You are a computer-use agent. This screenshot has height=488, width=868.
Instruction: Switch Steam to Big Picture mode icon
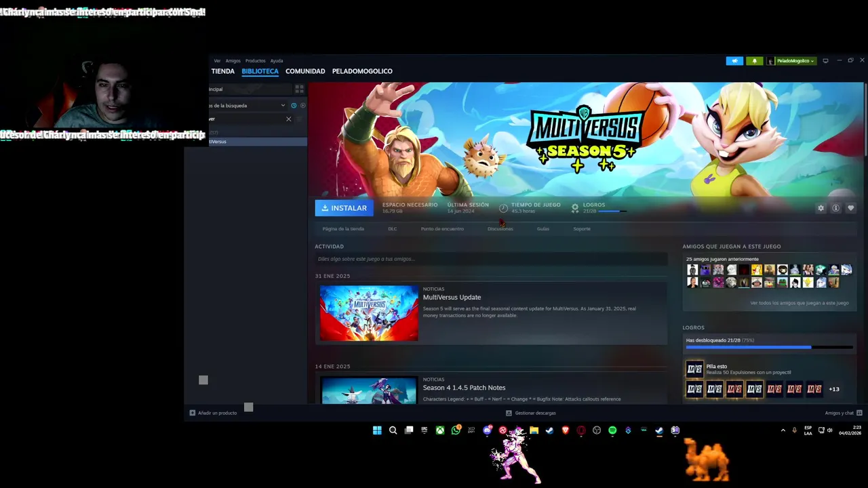[825, 61]
